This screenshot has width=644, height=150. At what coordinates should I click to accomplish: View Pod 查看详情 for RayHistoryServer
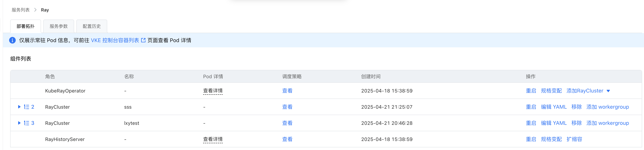pyautogui.click(x=213, y=139)
